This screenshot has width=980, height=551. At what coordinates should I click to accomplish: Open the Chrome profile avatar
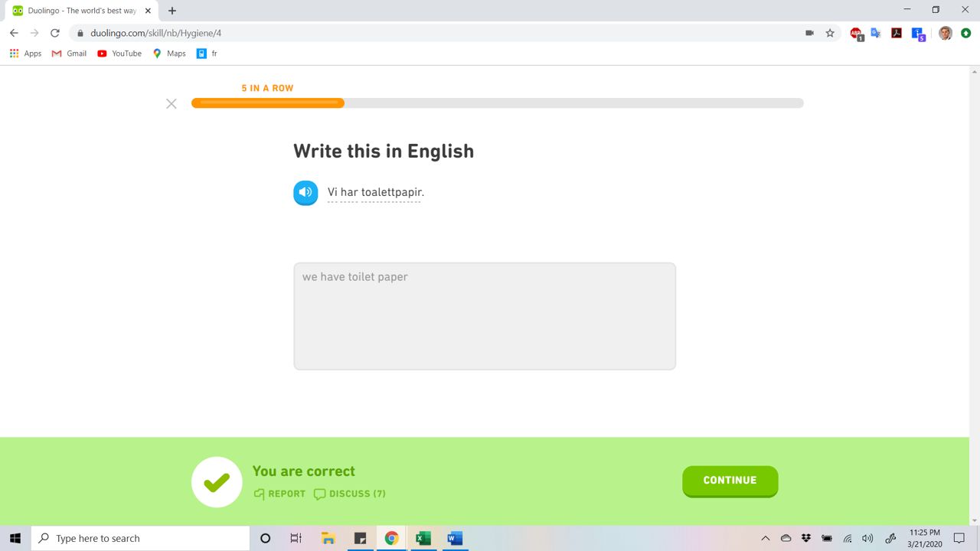click(x=946, y=33)
